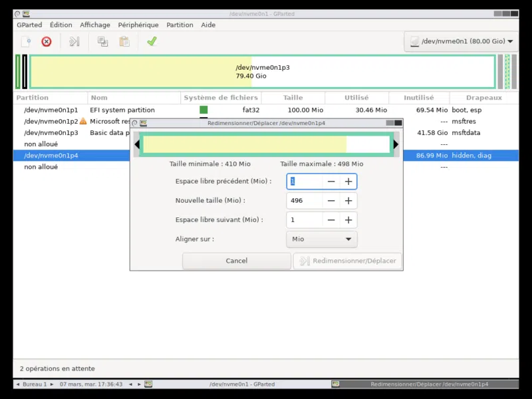Click the 'Nouvelle taille' input field
Viewport: 532px width, 399px height.
[304, 201]
